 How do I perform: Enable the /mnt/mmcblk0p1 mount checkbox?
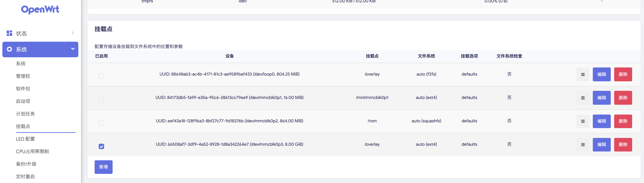pyautogui.click(x=101, y=100)
